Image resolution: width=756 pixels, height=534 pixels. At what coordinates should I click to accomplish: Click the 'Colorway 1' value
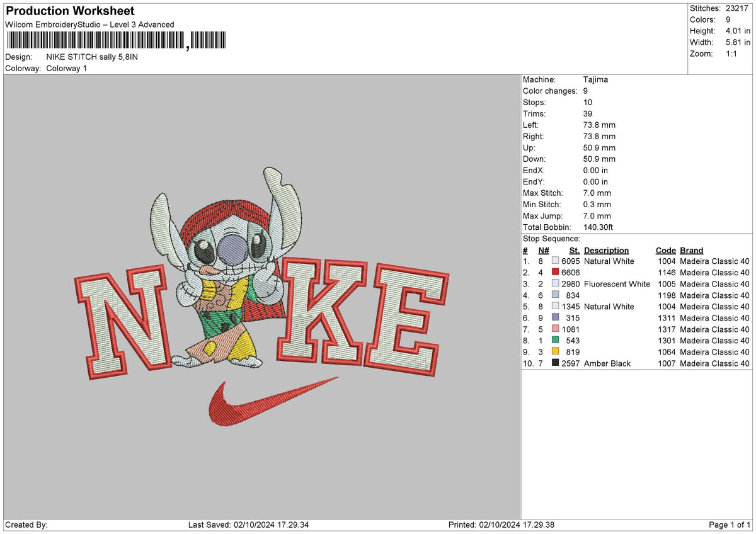67,68
